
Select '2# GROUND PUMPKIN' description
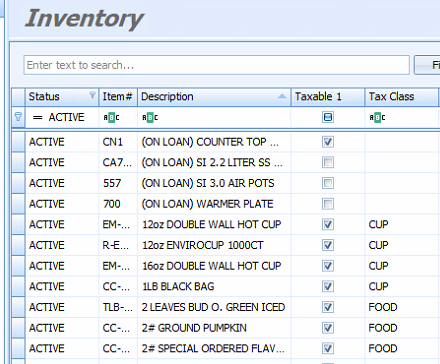point(194,328)
